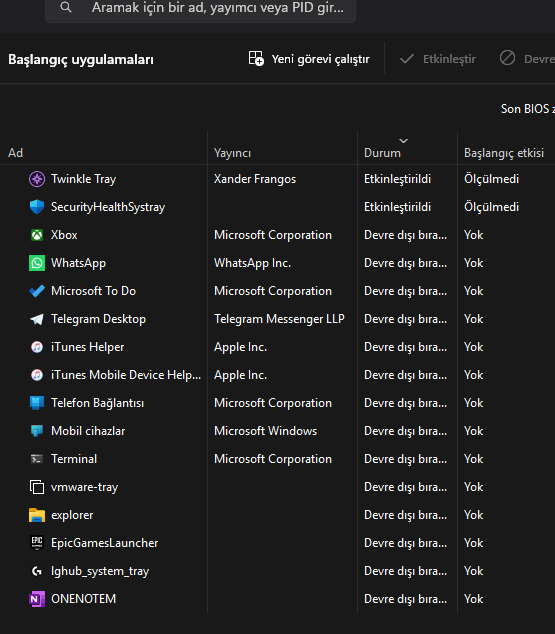Sort by Başlangıç etkisi column header

tap(504, 153)
